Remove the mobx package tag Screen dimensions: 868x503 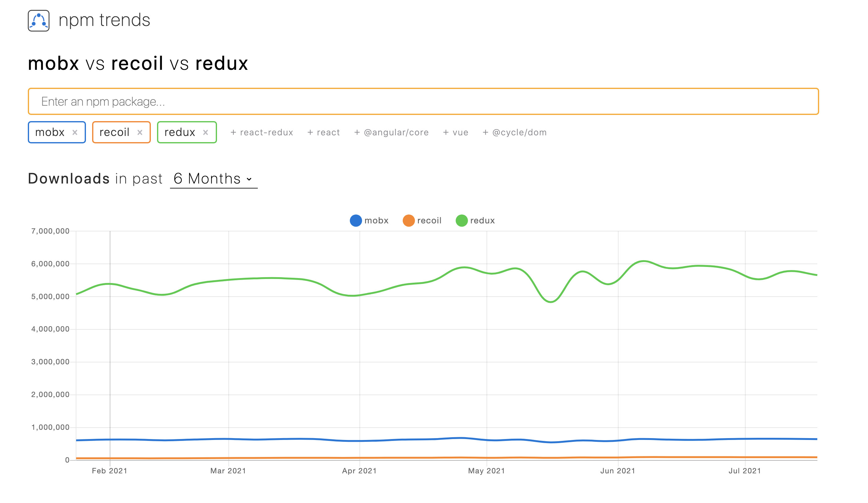tap(75, 133)
